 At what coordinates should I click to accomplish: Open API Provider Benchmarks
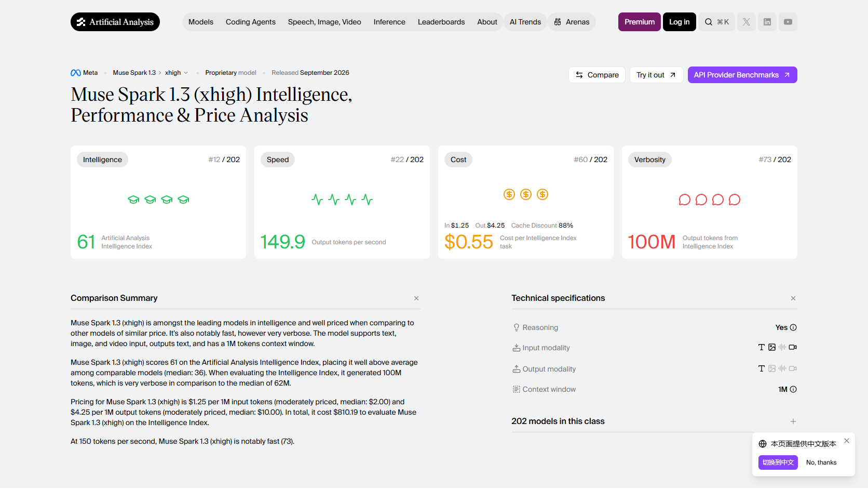click(x=742, y=75)
